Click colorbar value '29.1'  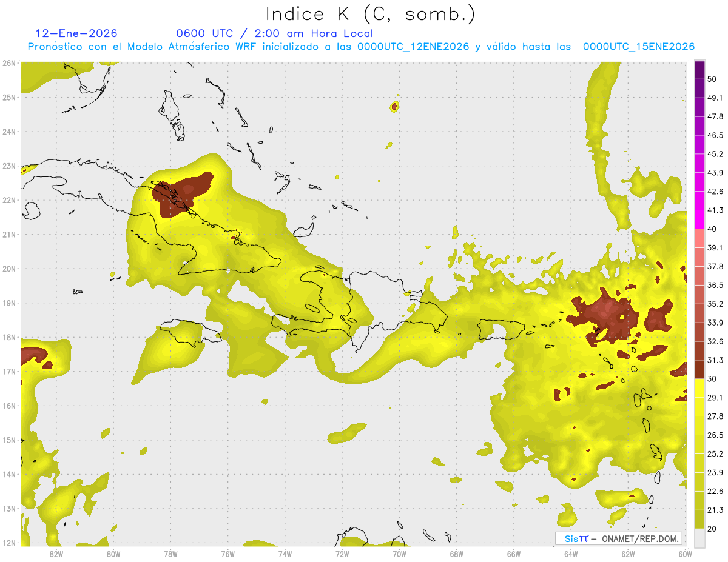pos(715,398)
